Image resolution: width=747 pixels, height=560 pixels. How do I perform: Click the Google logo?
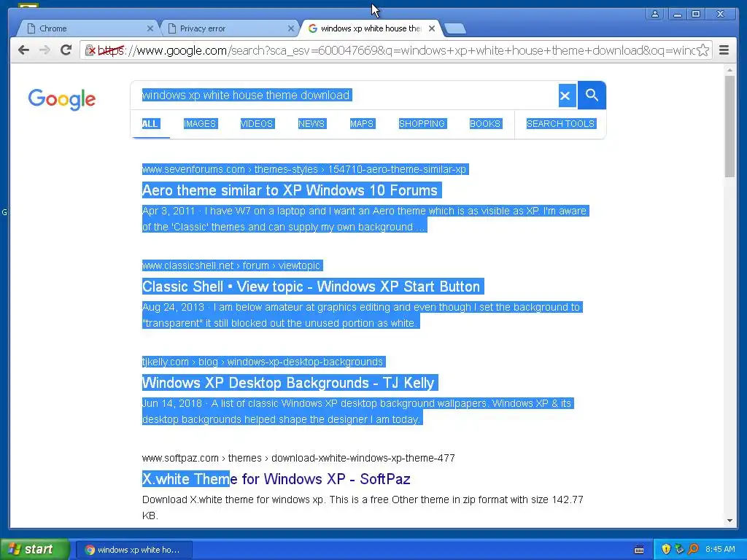click(62, 99)
